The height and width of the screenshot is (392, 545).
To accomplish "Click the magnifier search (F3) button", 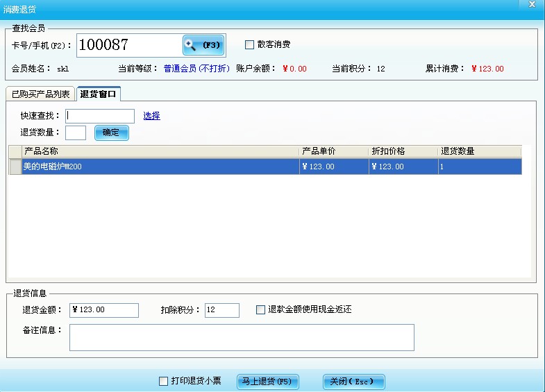I will pos(203,45).
